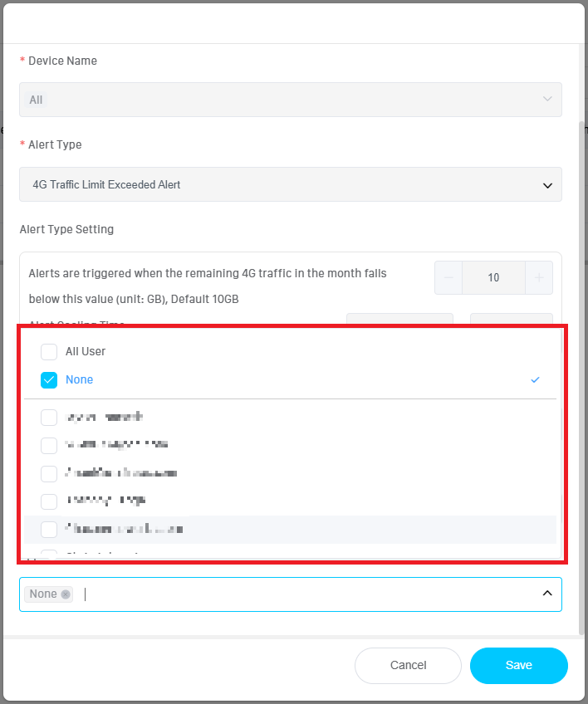
Task: Click the threshold value field showing 10
Action: (493, 278)
